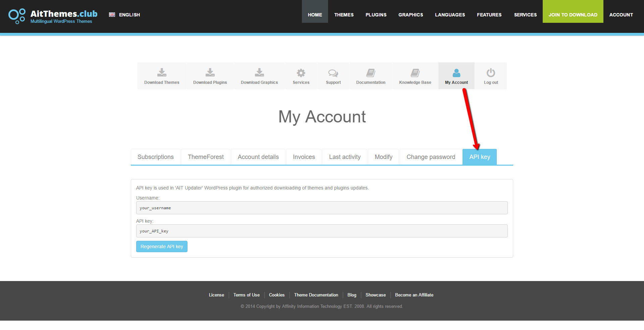Switch to Subscriptions tab
The width and height of the screenshot is (644, 330).
[156, 157]
